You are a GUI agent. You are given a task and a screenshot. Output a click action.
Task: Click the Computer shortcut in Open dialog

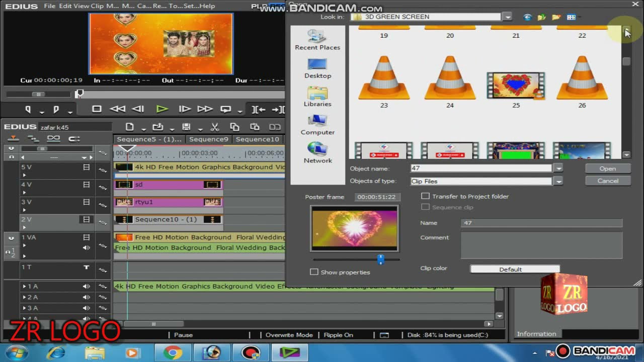pyautogui.click(x=317, y=125)
